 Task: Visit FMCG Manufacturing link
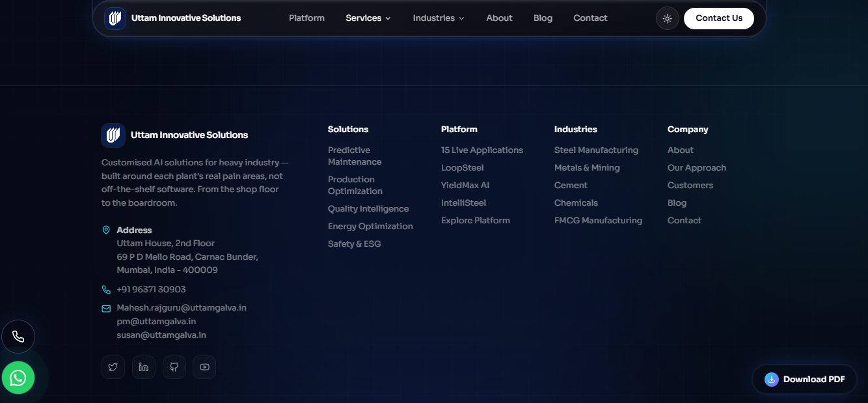click(598, 221)
